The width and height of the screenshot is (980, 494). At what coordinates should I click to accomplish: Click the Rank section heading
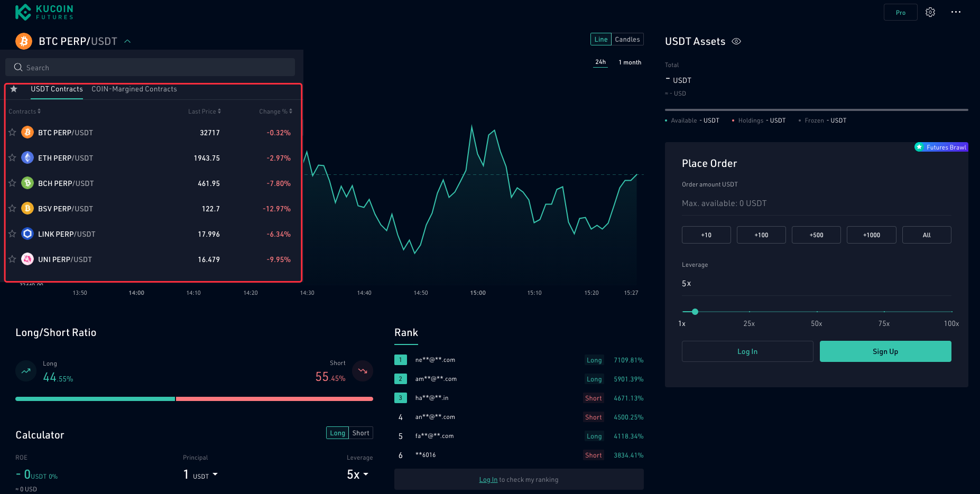(406, 332)
